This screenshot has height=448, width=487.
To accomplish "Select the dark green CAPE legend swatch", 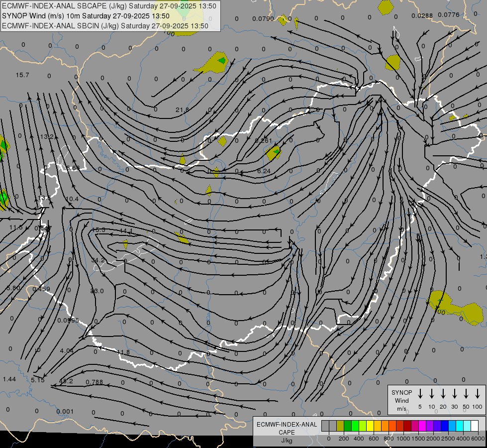I will point(348,426).
